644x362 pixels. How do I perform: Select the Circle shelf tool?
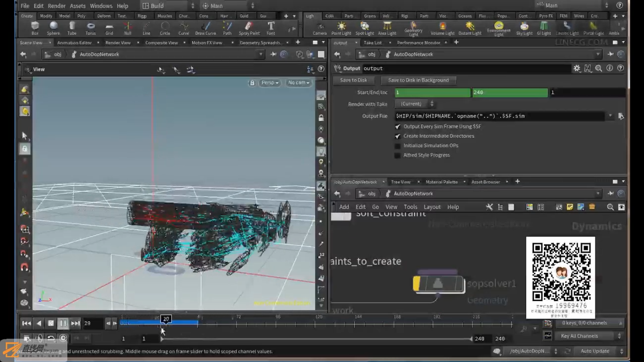tap(165, 28)
